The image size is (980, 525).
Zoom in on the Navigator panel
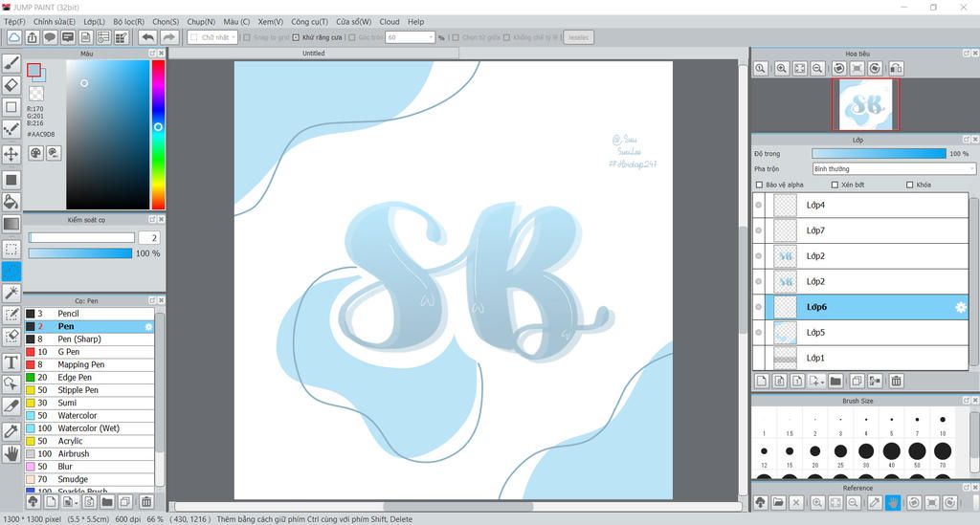(781, 69)
